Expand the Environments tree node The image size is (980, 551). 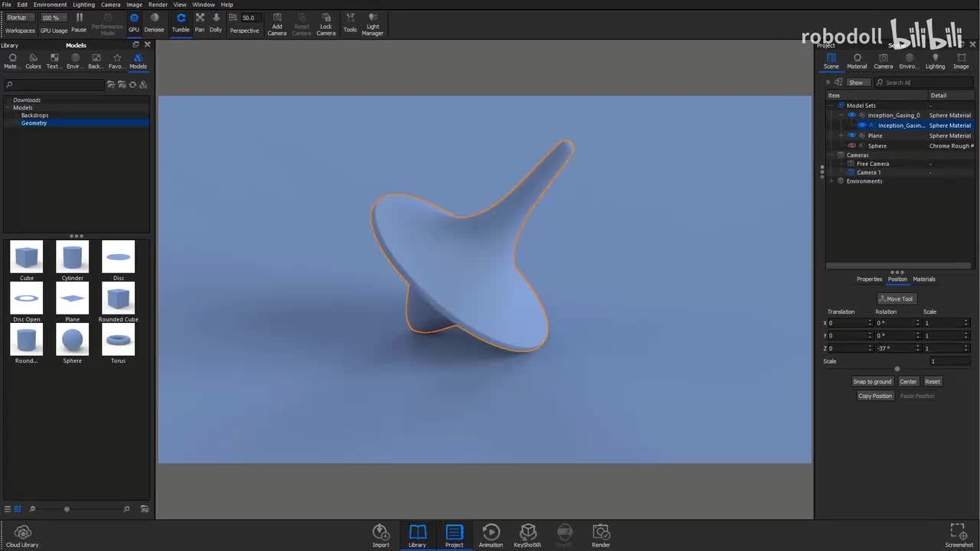[831, 181]
